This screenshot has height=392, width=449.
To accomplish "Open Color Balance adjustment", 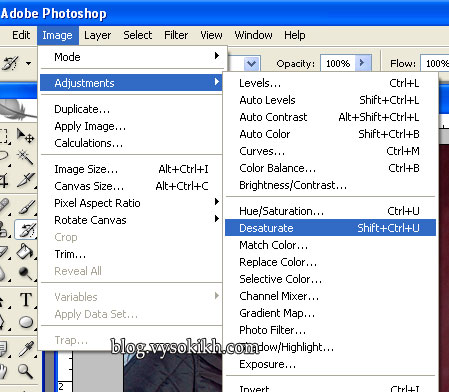I will [330, 168].
